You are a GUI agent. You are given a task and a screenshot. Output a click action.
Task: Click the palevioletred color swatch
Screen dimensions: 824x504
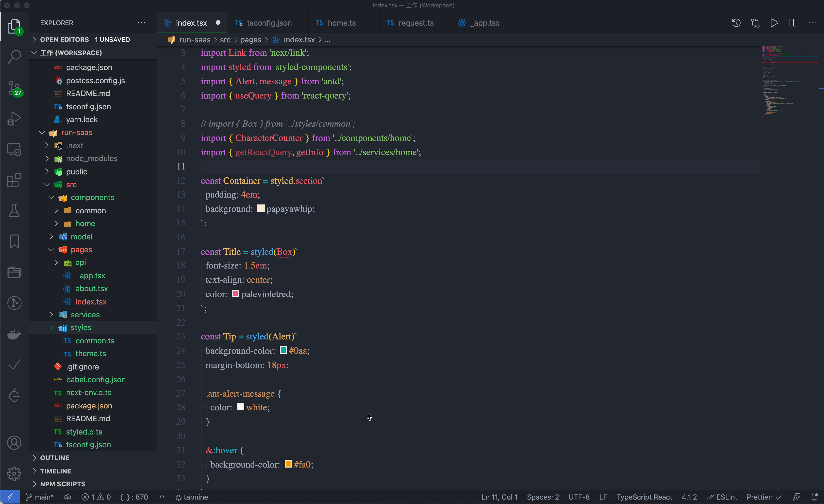point(235,294)
